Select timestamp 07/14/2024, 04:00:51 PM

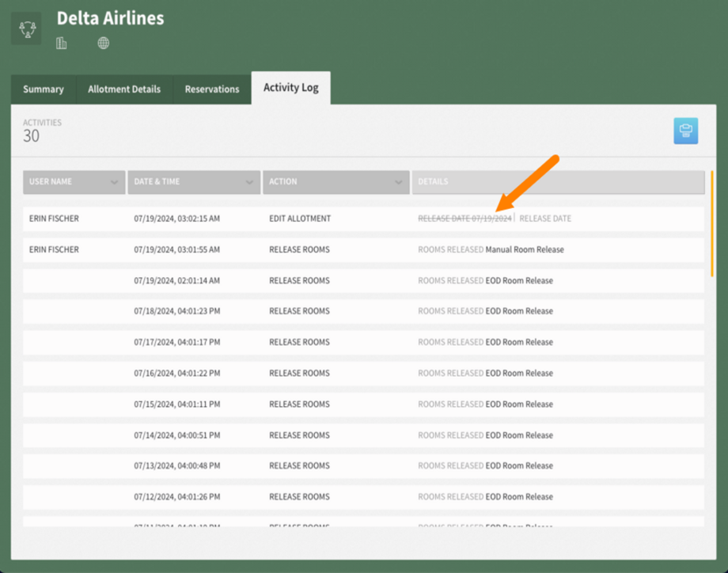(x=177, y=435)
